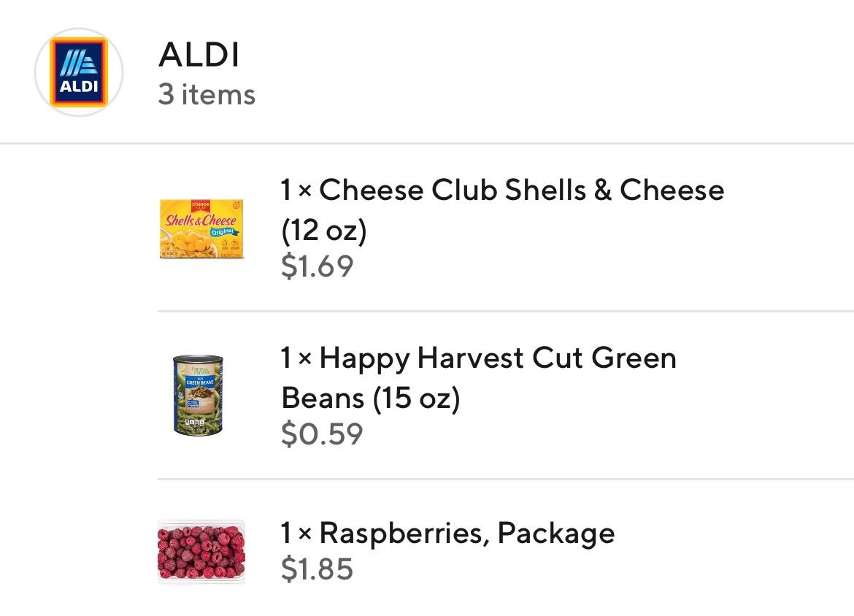Click the word "Package" in raspberries item
This screenshot has width=854, height=616.
click(x=555, y=534)
